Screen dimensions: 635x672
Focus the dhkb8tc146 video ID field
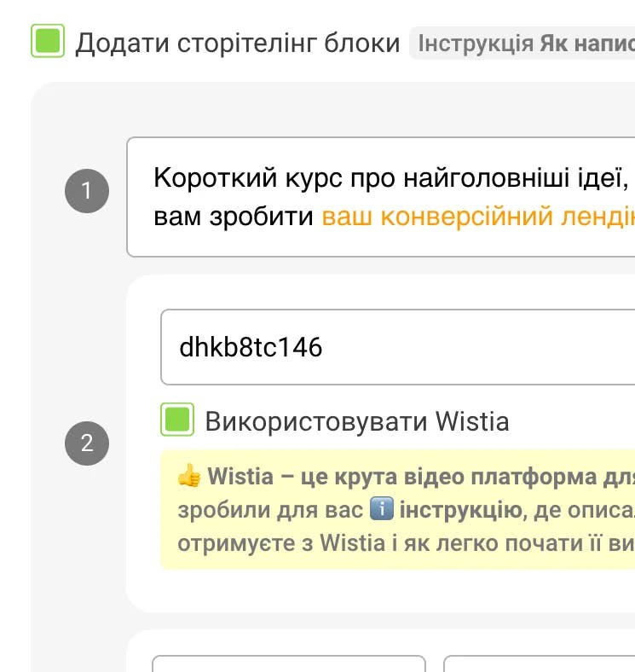click(397, 348)
